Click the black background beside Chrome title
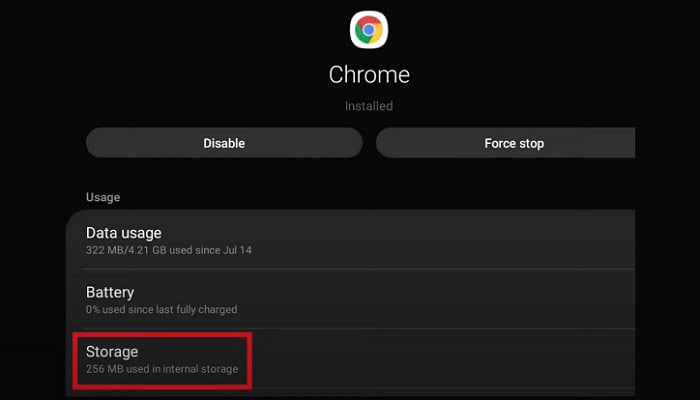This screenshot has width=700, height=400. pos(536,75)
